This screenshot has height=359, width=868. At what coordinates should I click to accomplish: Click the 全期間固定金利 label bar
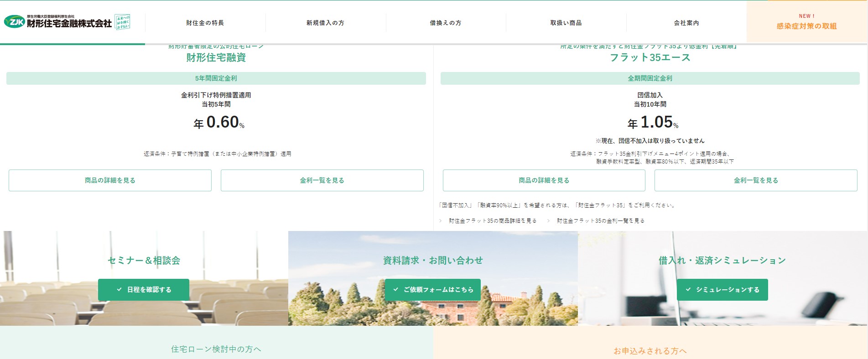point(650,78)
